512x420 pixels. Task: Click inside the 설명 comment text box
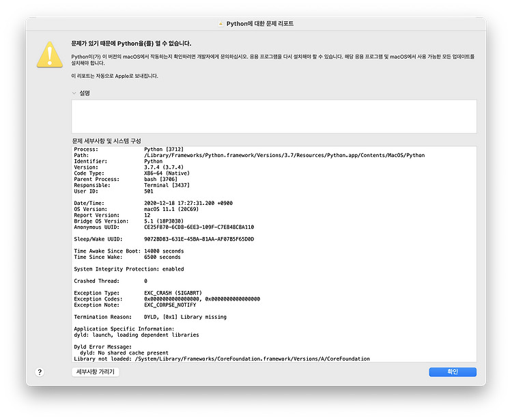click(x=274, y=116)
